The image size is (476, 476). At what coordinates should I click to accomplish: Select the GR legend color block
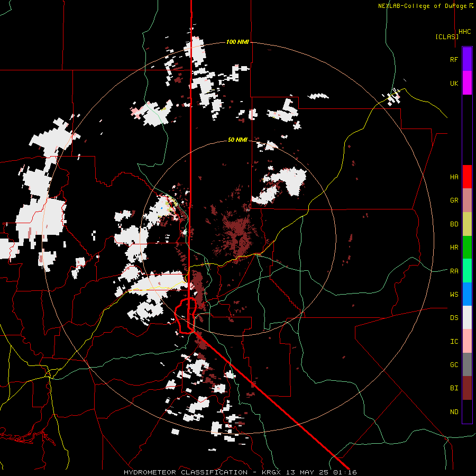[x=467, y=200]
